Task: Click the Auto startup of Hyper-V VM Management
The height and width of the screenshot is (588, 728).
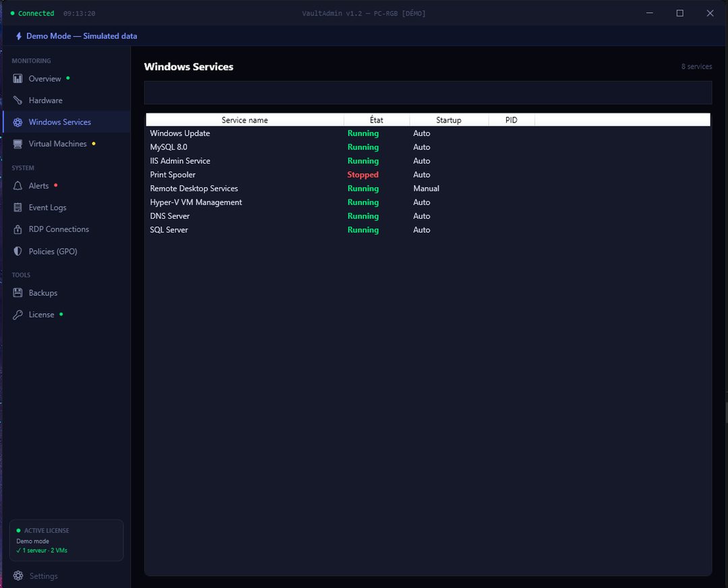Action: pos(421,202)
